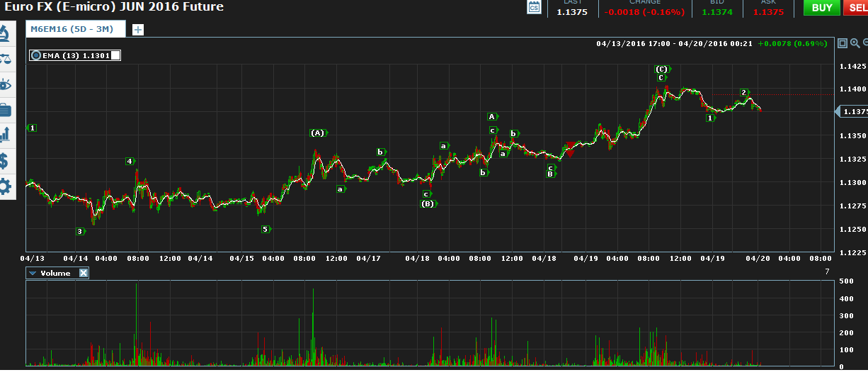This screenshot has width=868, height=387.
Task: Select the wave 5 label marker
Action: [x=265, y=229]
